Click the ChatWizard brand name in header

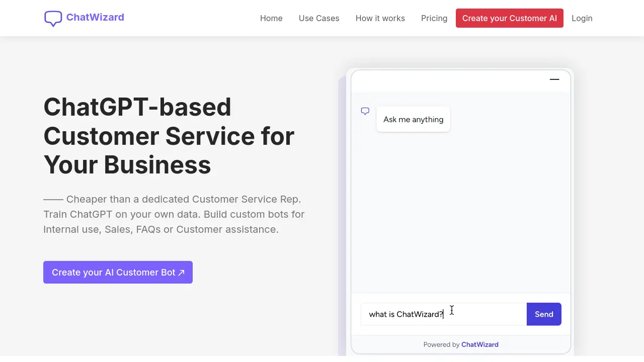[95, 17]
